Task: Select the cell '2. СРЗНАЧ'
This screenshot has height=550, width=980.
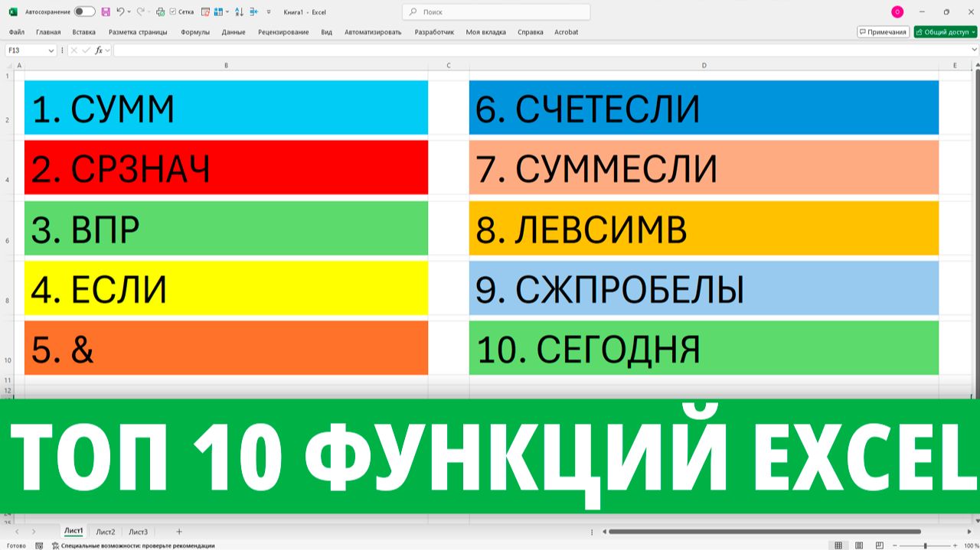Action: [x=226, y=168]
